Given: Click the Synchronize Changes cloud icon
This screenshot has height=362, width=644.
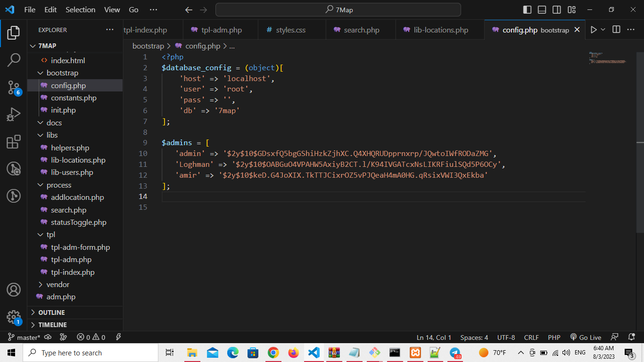Looking at the screenshot, I should tap(48, 337).
